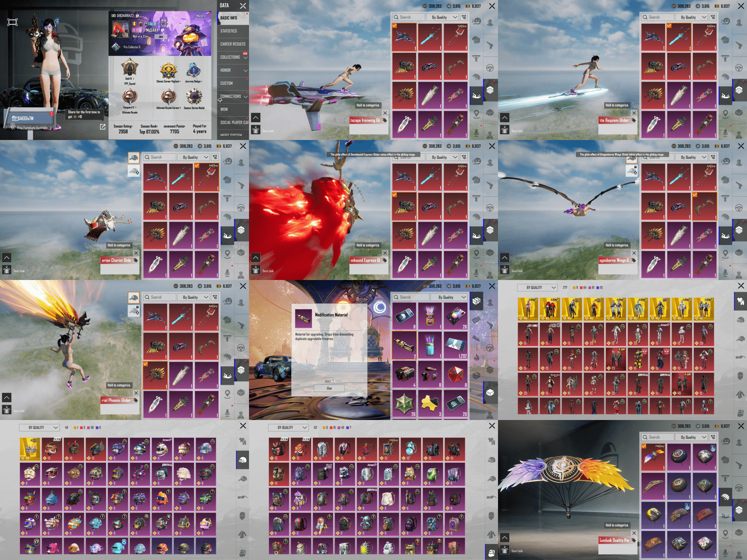The height and width of the screenshot is (560, 747).
Task: Select the highlighted helmet category icon in the 48-item screen
Action: 242,460
